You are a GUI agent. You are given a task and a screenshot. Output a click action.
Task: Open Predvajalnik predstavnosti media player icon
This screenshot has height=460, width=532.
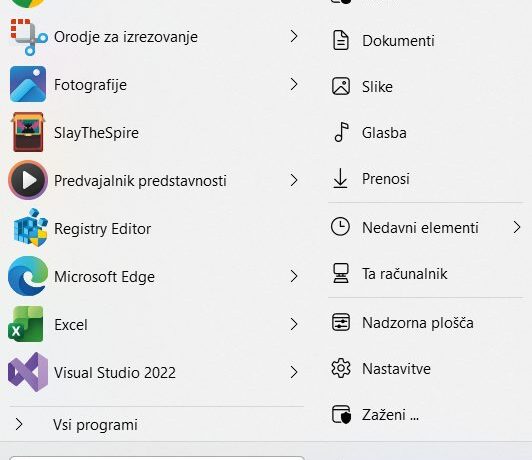(28, 180)
